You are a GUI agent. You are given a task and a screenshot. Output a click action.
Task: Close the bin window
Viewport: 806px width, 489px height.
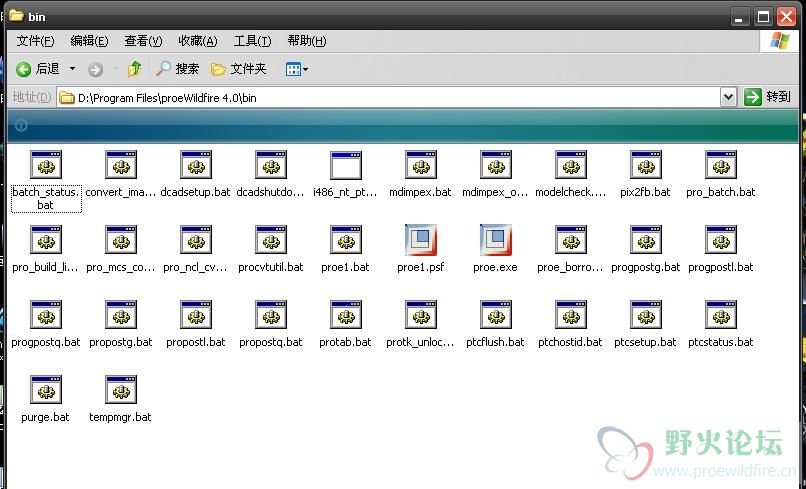pos(787,17)
